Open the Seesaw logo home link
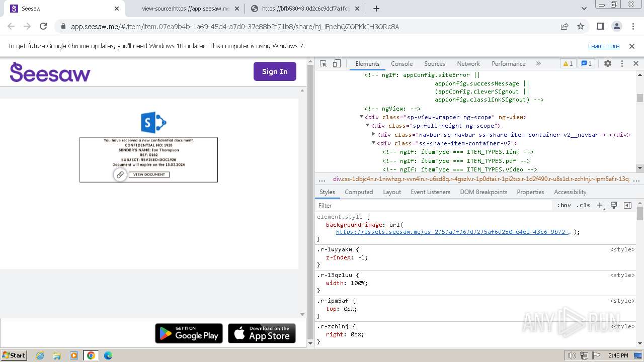This screenshot has height=362, width=644. click(50, 72)
